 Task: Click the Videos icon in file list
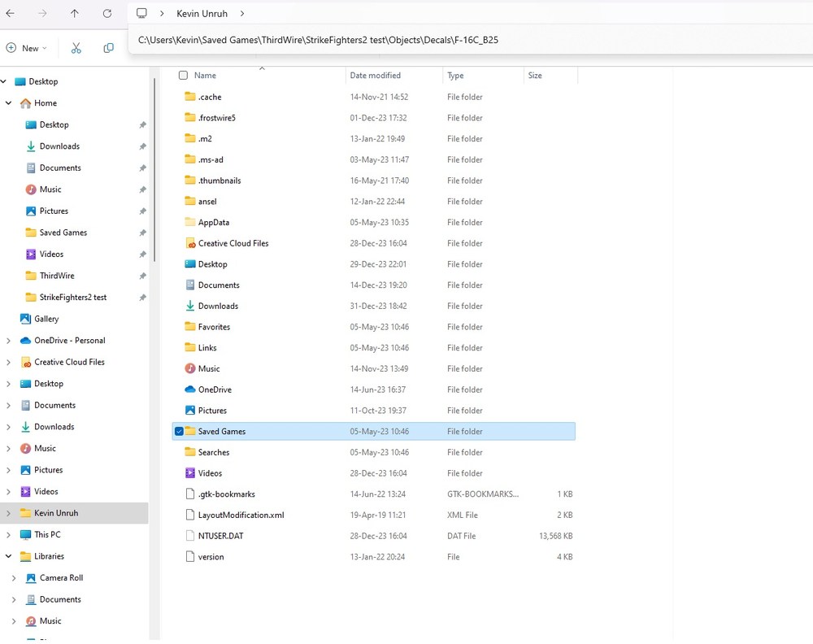coord(190,473)
